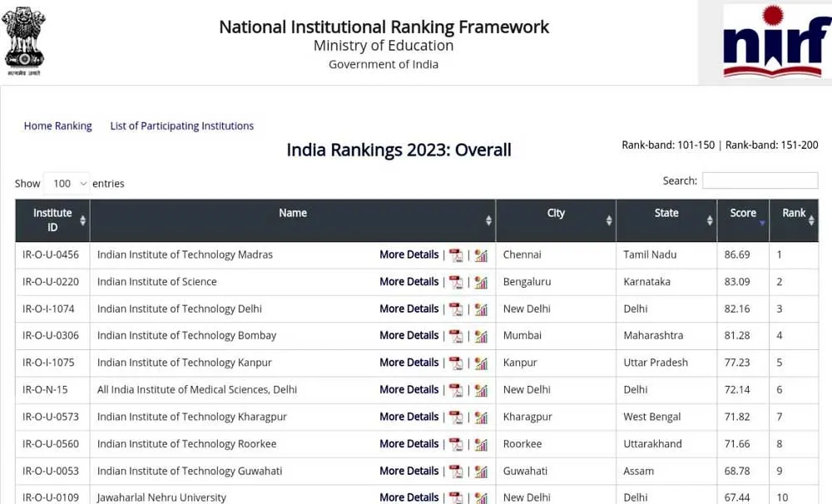Screen dimensions: 832x504
Task: Sort table by Name column
Action: point(293,220)
